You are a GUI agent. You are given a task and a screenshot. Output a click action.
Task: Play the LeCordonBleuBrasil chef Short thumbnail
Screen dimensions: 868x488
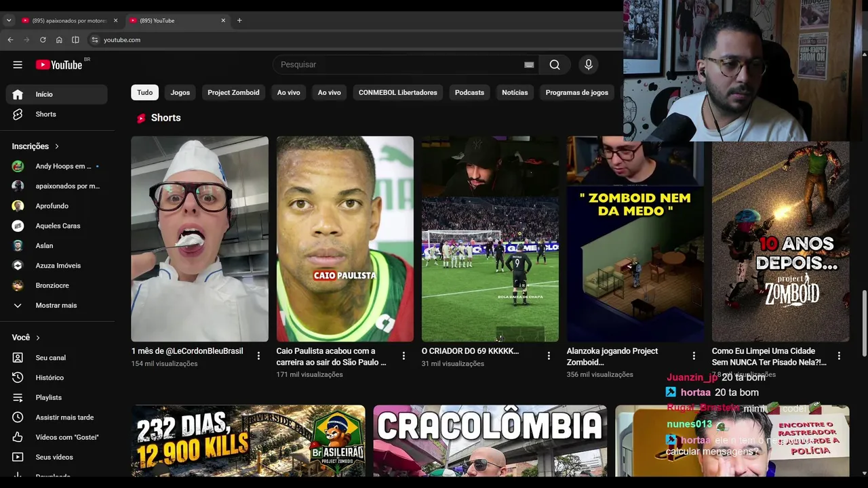coord(199,239)
